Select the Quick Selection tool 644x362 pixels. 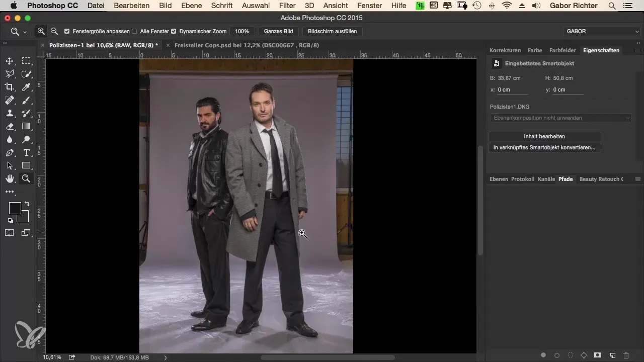[26, 74]
